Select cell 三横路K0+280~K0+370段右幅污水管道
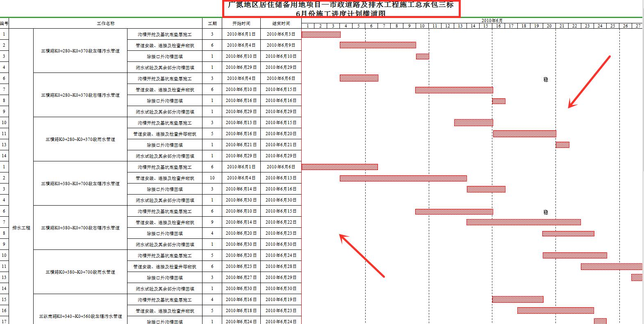 click(80, 95)
